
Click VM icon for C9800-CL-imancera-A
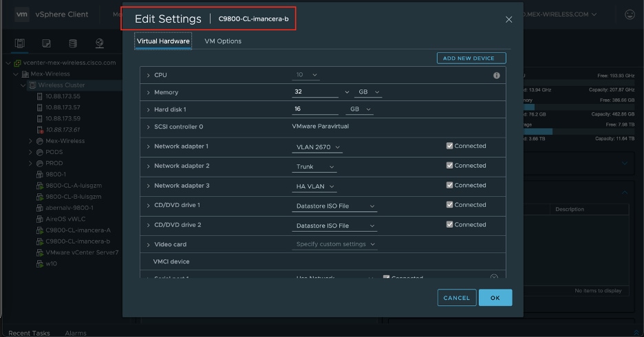tap(40, 230)
